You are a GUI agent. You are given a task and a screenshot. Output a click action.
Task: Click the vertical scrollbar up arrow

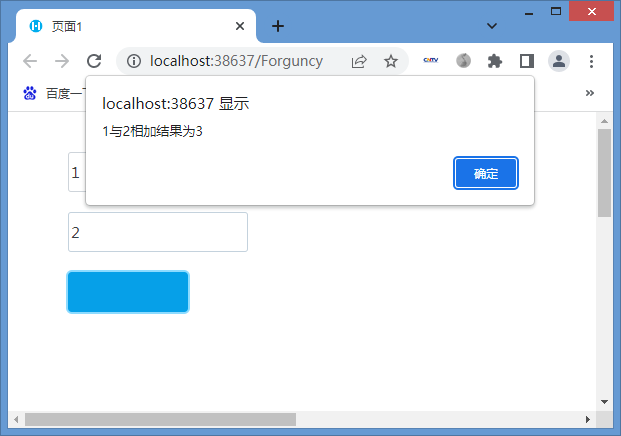pos(604,121)
